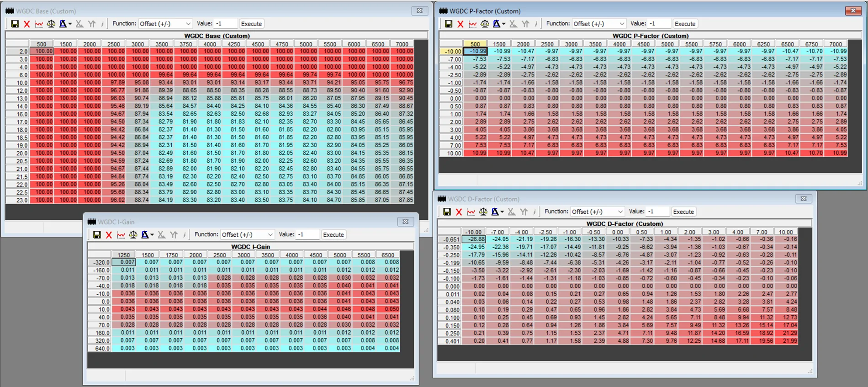Image resolution: width=868 pixels, height=387 pixels.
Task: Save the WGDC Base table with the floppy disk icon
Action: 15,24
